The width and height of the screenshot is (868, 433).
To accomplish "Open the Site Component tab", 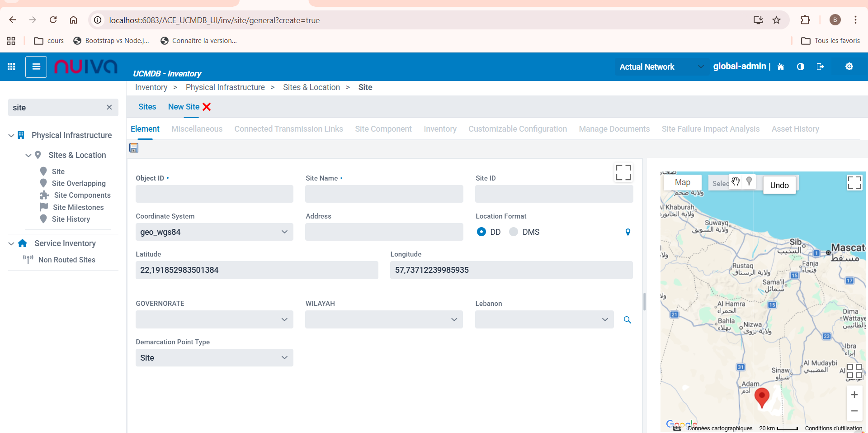I will [x=383, y=129].
